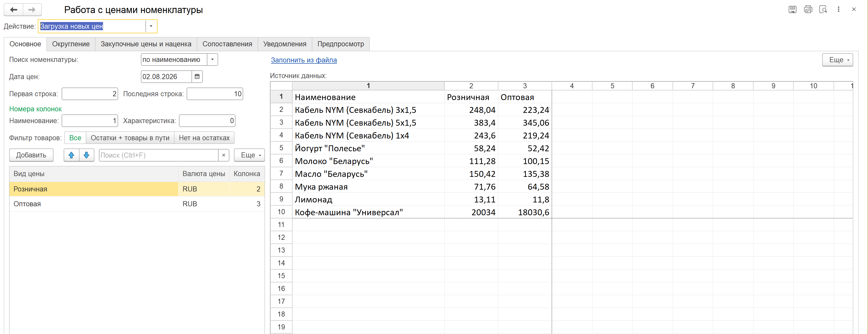Open the Закупочные цены и наценка tab
Image resolution: width=868 pixels, height=334 pixels.
click(146, 44)
